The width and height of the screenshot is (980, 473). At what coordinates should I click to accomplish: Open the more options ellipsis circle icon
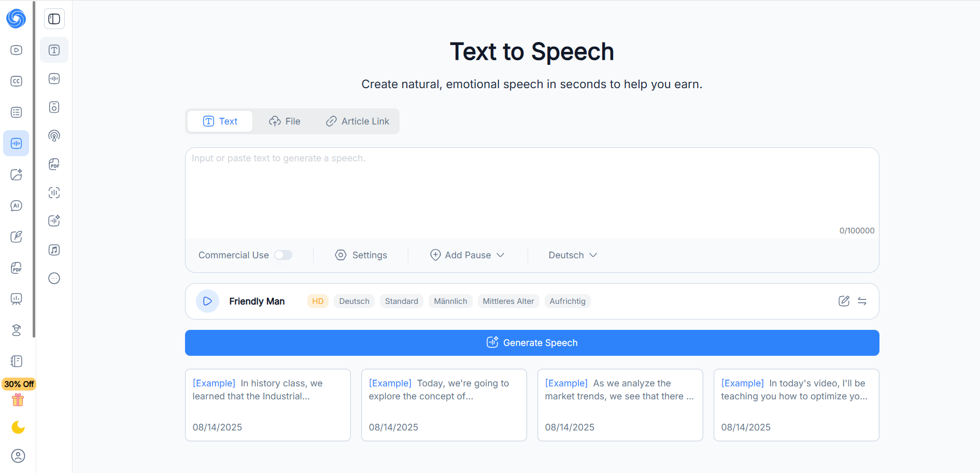(54, 278)
